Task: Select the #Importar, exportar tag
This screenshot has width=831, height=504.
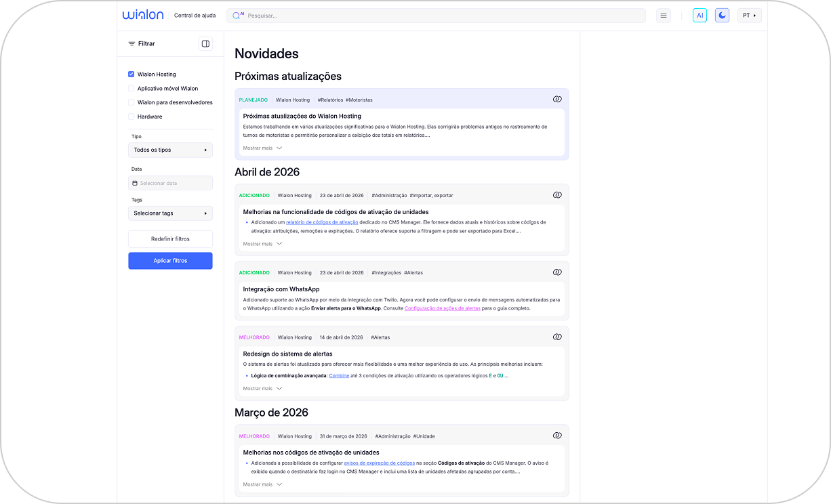Action: pyautogui.click(x=431, y=196)
